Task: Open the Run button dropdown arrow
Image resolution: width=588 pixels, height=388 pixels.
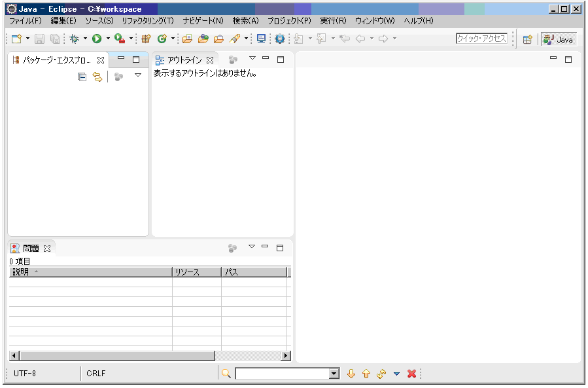Action: (x=108, y=39)
